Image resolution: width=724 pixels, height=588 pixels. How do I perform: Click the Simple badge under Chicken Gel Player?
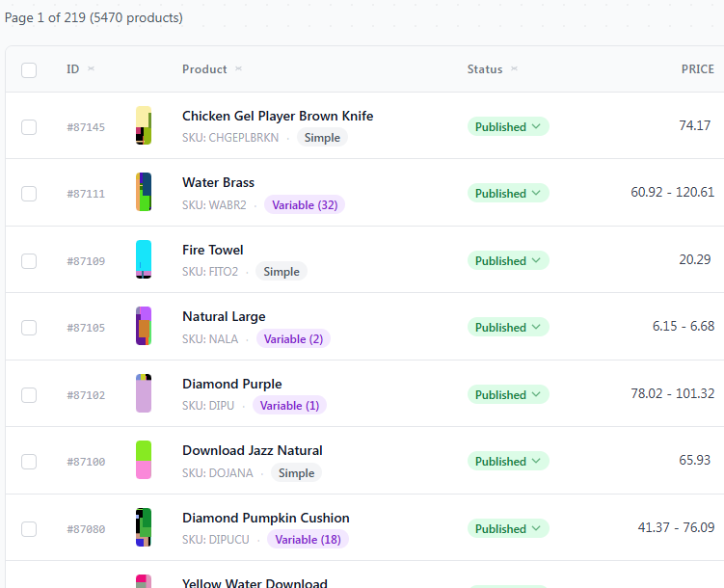pyautogui.click(x=322, y=138)
